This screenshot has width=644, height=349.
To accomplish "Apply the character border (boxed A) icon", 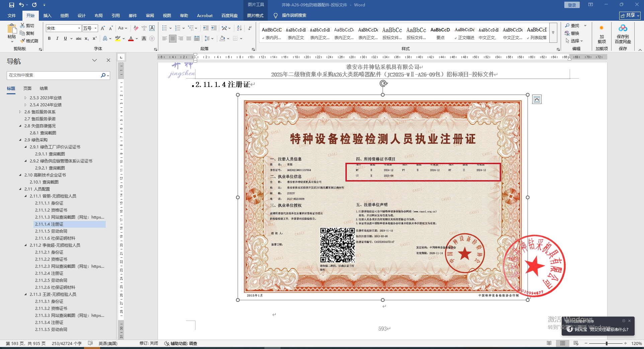I will 152,28.
